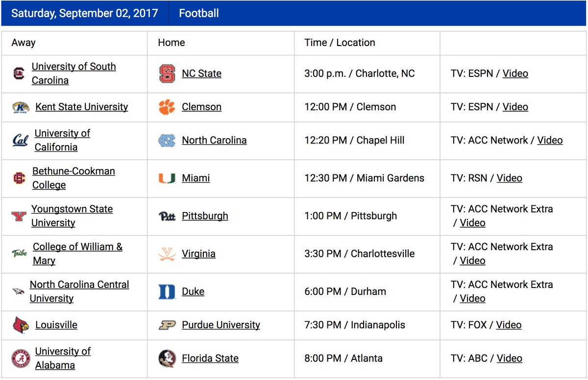Click the Duke blue D logo
The height and width of the screenshot is (380, 588).
(167, 292)
